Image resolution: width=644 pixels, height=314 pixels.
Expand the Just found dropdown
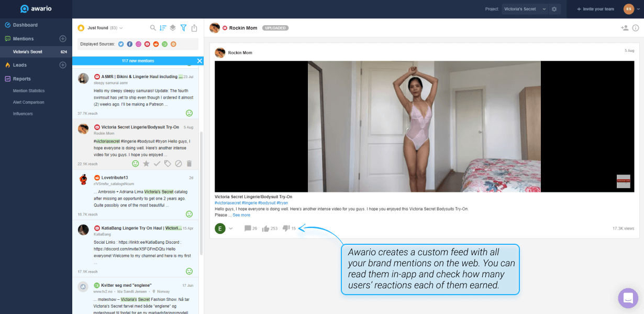point(105,28)
